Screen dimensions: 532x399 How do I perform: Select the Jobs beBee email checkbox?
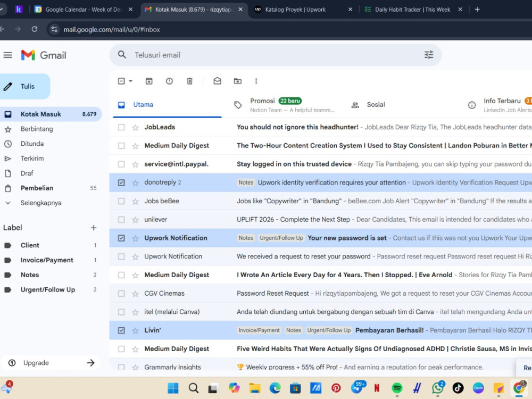point(121,201)
